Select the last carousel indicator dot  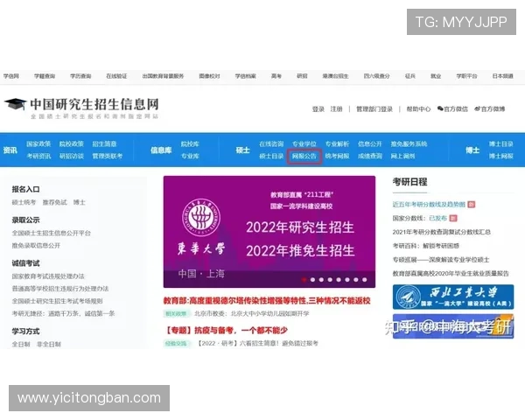(x=365, y=280)
